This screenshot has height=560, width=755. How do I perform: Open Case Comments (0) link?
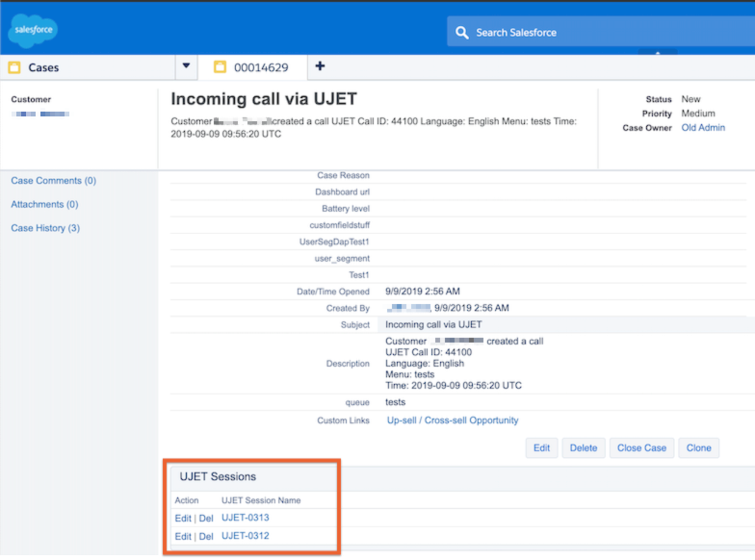[x=53, y=181]
